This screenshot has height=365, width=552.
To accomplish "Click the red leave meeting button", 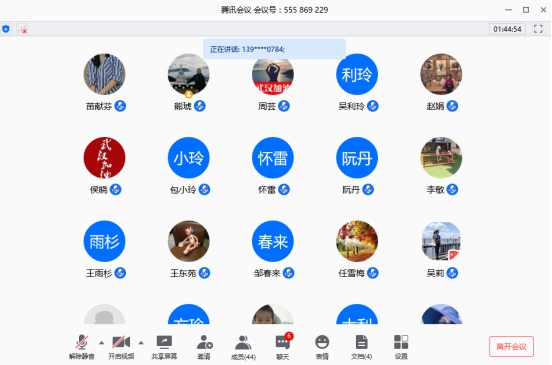I will click(511, 346).
